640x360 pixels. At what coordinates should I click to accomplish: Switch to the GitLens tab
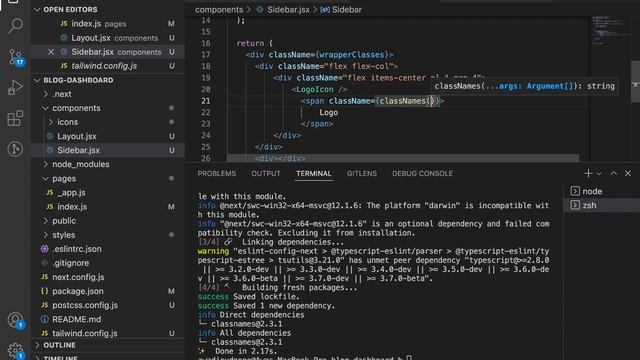(362, 173)
